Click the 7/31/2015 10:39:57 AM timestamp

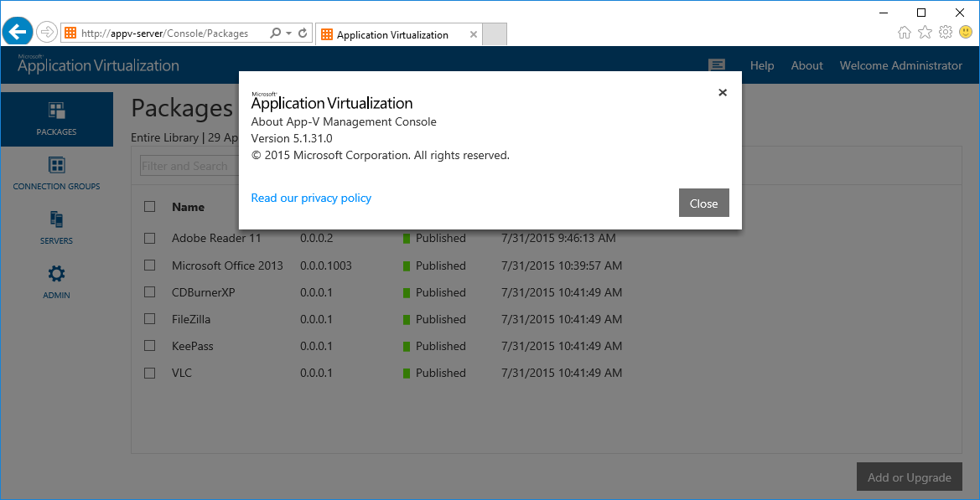coord(562,265)
